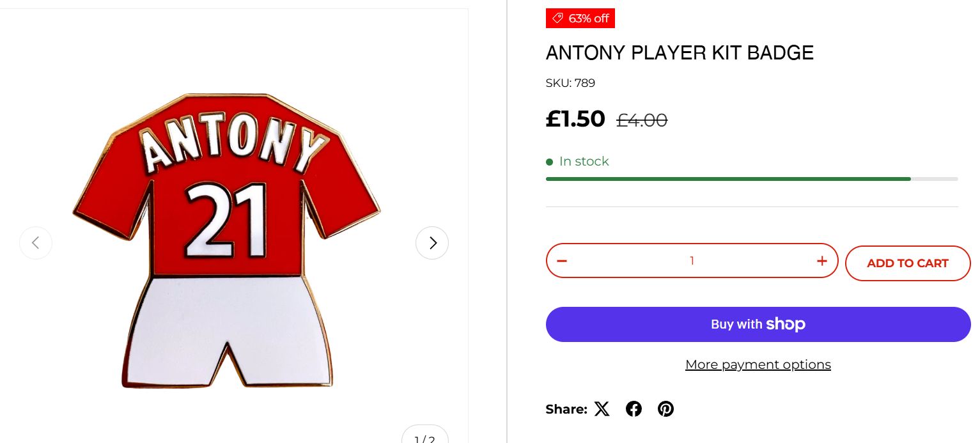Click the crossed-out £4.00 price
This screenshot has width=980, height=443.
click(x=641, y=120)
